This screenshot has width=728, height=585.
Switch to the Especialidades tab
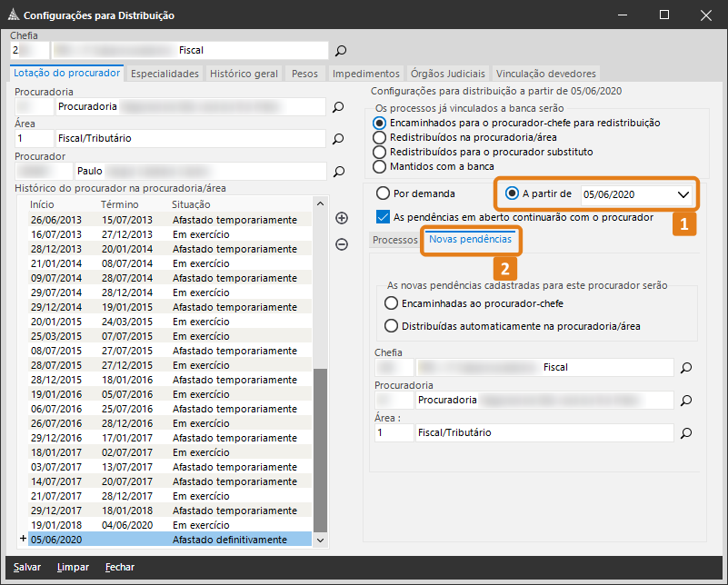[x=165, y=74]
